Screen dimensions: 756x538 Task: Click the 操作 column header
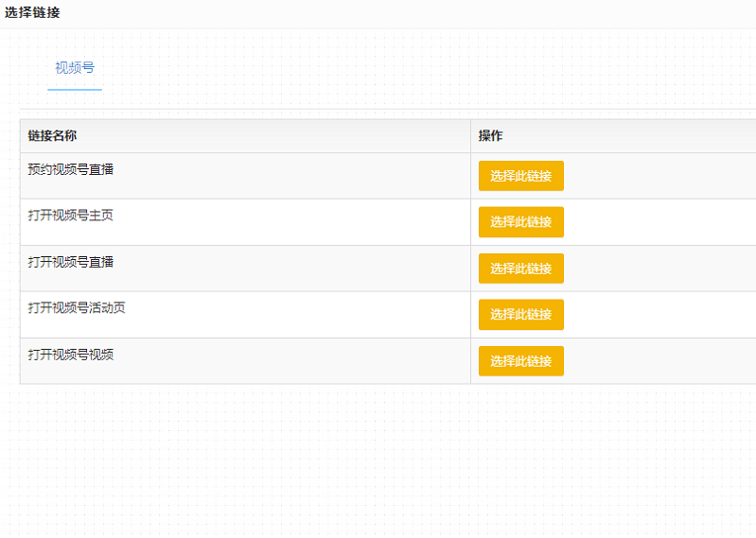point(490,136)
